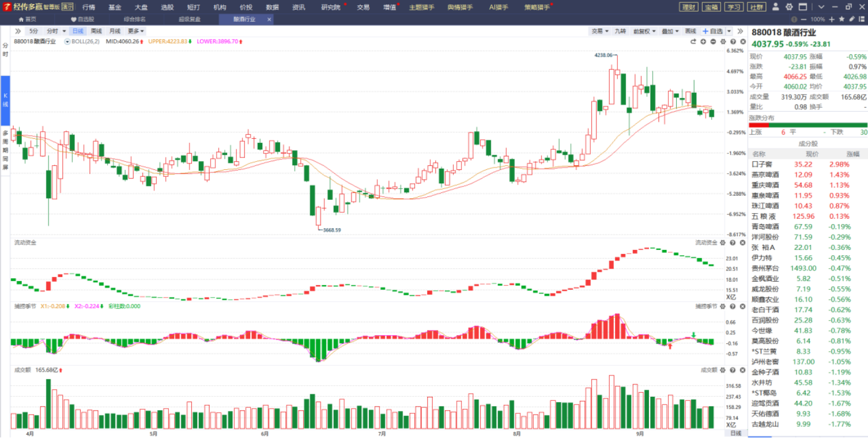Open settings gear for 成交额 indicator

click(723, 370)
